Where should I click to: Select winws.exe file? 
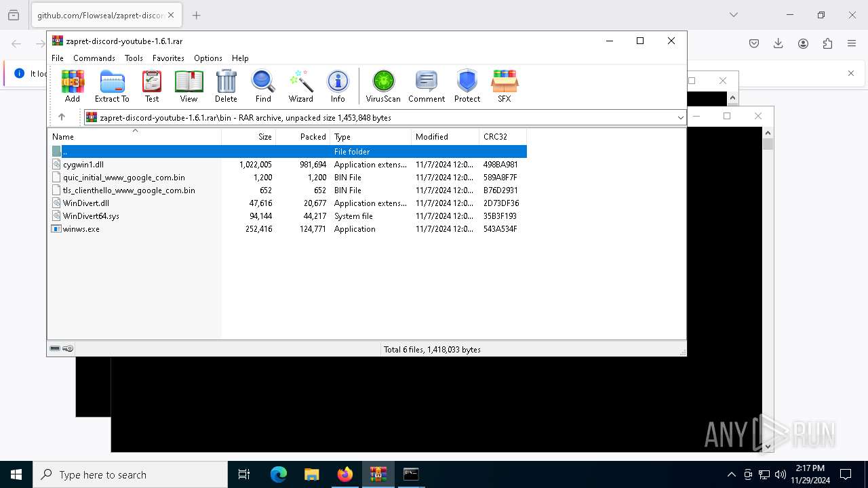(288, 229)
